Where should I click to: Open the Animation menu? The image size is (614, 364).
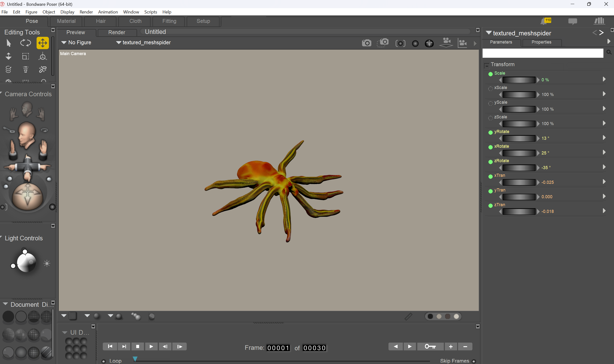(x=108, y=12)
